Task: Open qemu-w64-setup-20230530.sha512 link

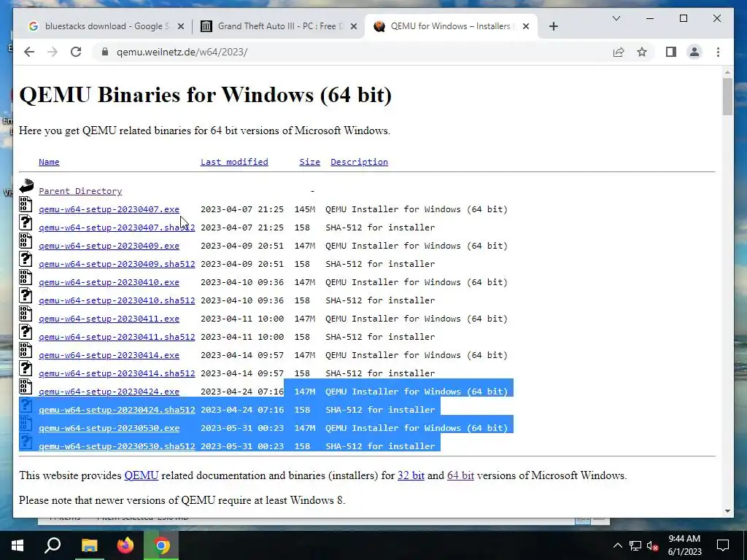Action: click(117, 446)
